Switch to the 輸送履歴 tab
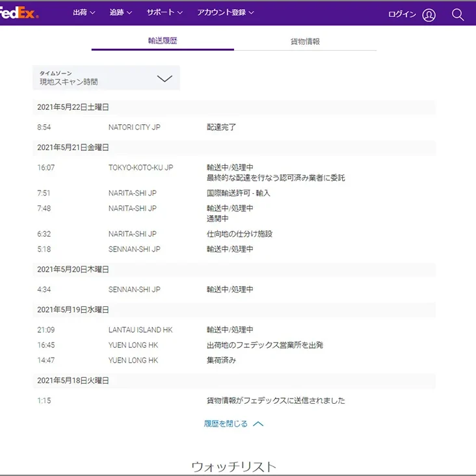The width and height of the screenshot is (476, 476). 163,40
